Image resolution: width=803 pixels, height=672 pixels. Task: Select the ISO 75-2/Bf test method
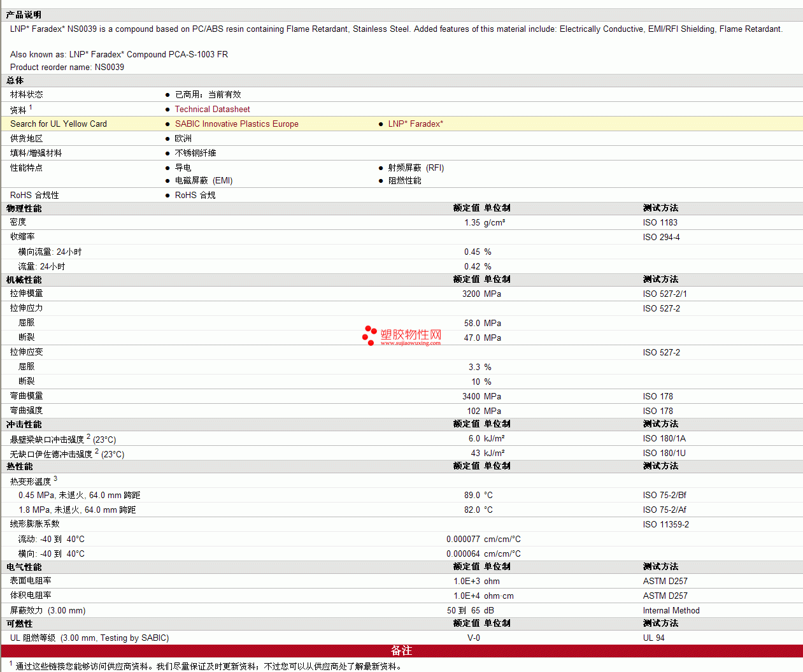click(665, 496)
